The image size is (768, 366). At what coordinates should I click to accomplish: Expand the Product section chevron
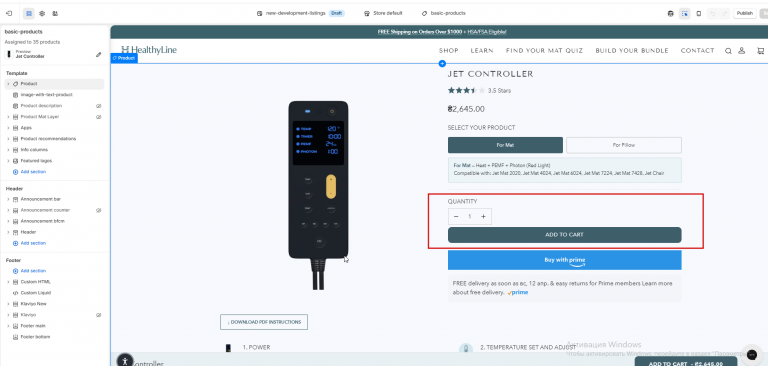coord(8,84)
